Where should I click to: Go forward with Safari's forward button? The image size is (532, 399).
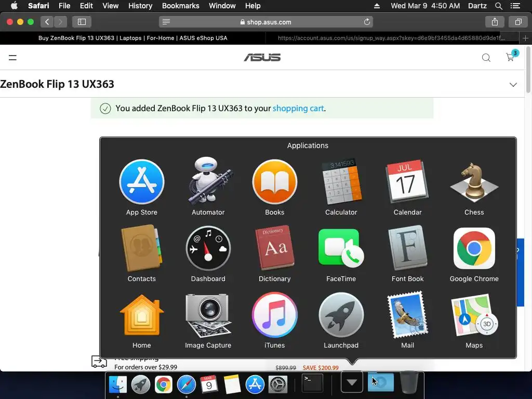[60, 22]
